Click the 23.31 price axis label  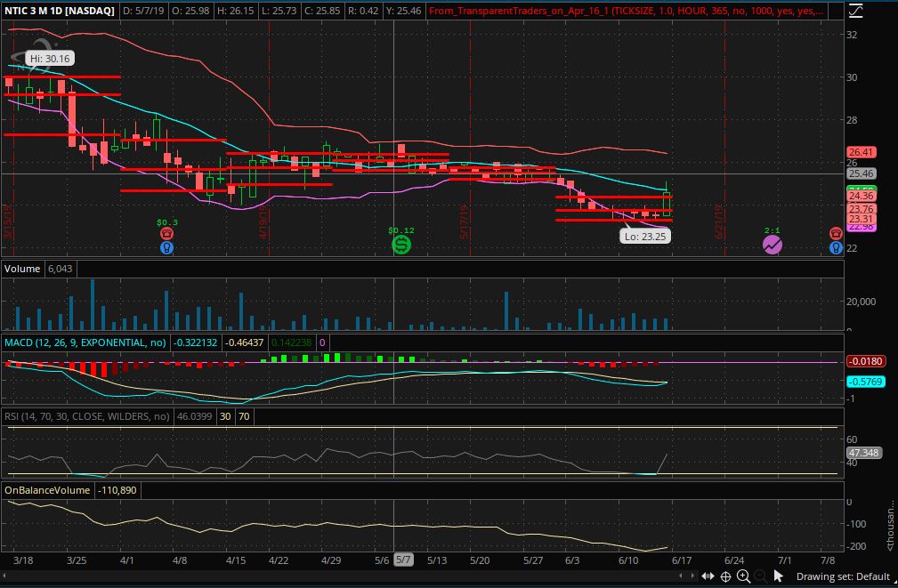coord(861,219)
